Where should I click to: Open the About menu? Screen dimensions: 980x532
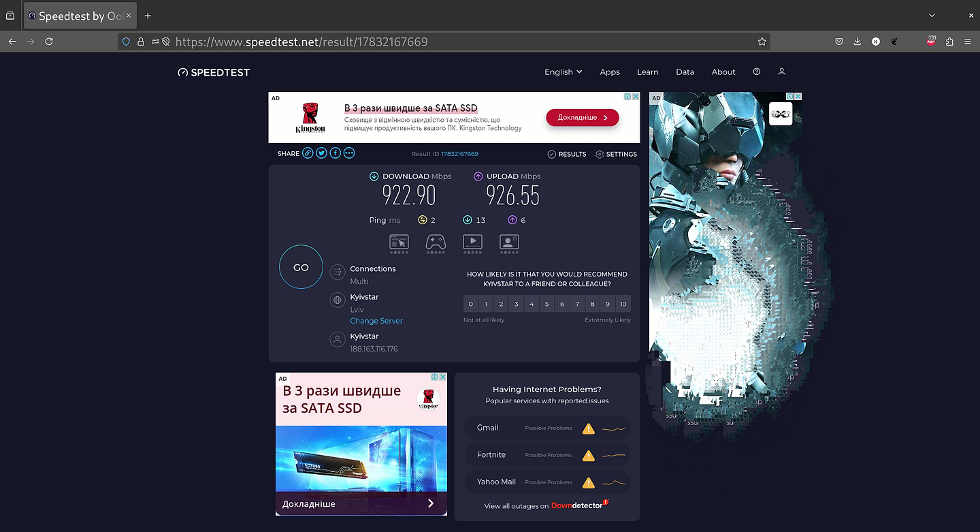coord(723,72)
